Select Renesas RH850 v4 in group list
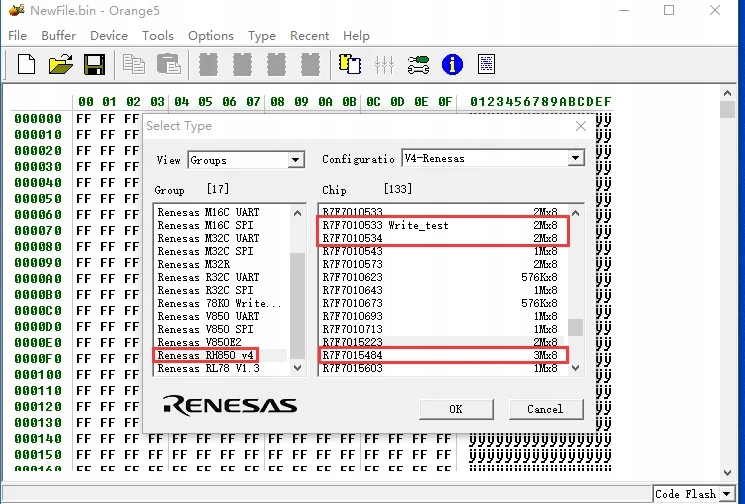Image resolution: width=745 pixels, height=504 pixels. tap(206, 355)
